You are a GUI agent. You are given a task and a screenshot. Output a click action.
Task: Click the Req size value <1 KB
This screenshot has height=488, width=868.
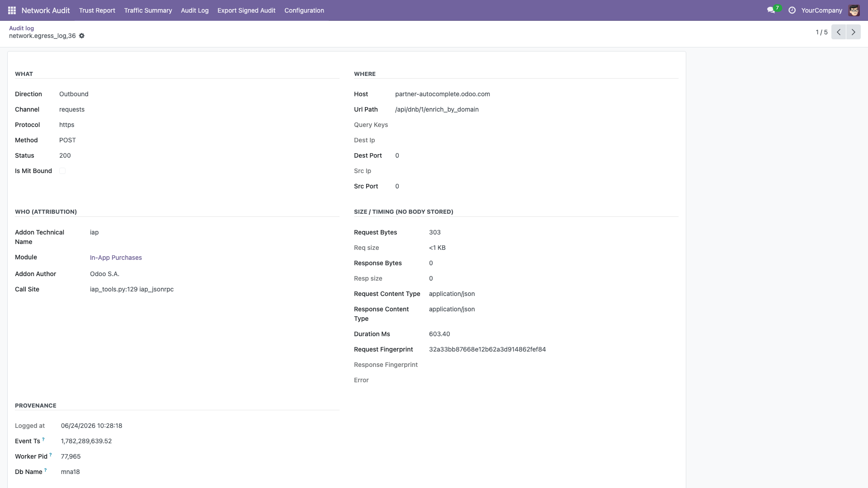437,248
